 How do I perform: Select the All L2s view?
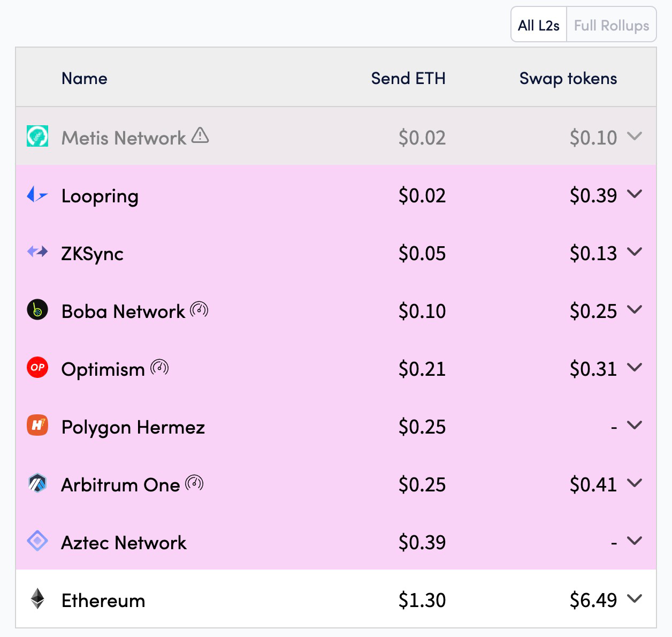tap(538, 25)
